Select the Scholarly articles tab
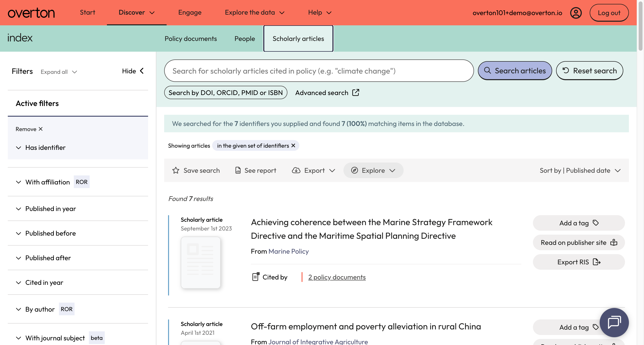Image resolution: width=644 pixels, height=345 pixels. point(298,38)
